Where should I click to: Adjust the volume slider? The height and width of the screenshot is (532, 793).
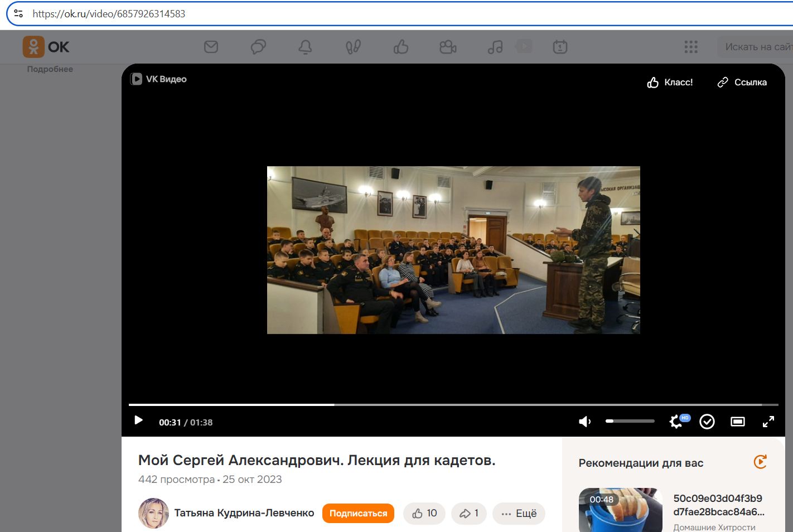[x=630, y=421]
